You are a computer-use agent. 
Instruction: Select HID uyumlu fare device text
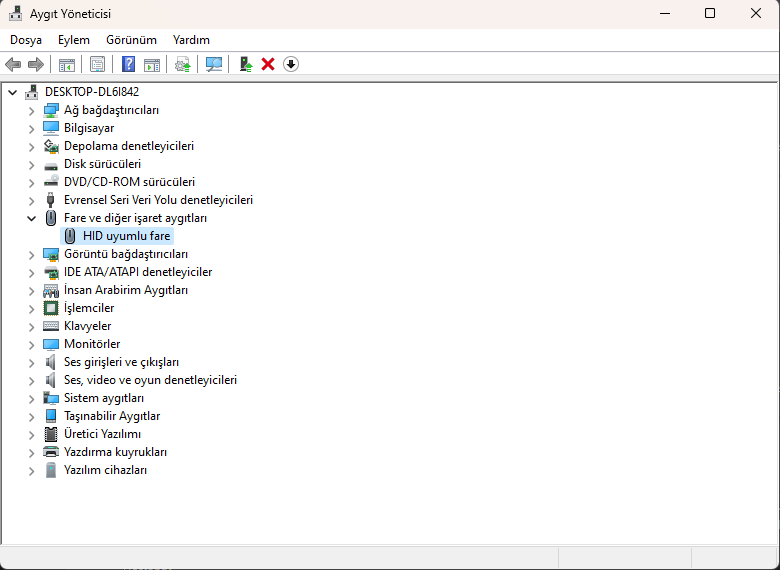tap(126, 236)
